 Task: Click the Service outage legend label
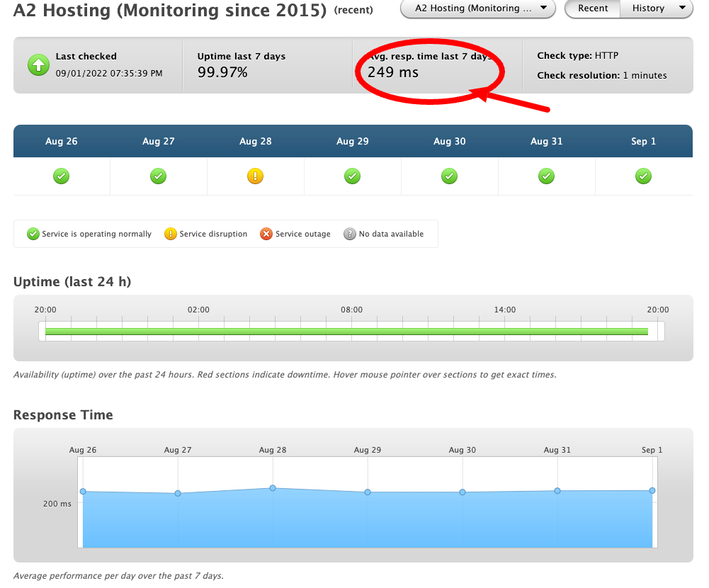[x=303, y=234]
